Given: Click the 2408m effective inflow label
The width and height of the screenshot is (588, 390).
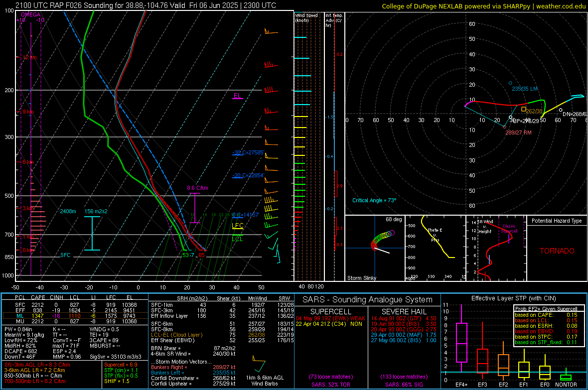Looking at the screenshot, I should click(68, 211).
